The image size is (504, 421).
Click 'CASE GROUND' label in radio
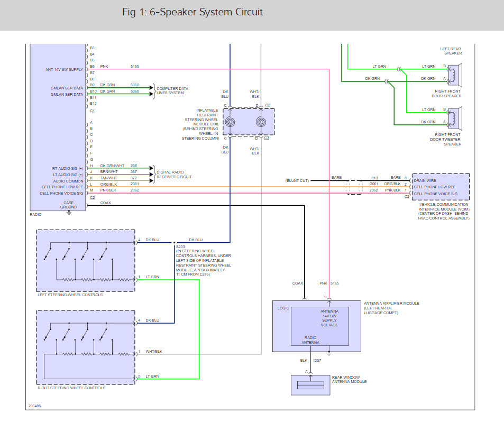coord(68,205)
